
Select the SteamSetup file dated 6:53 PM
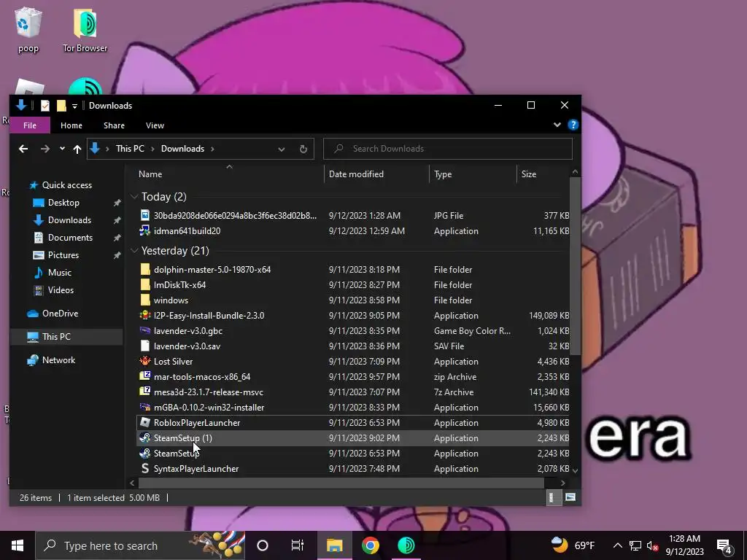353,454
